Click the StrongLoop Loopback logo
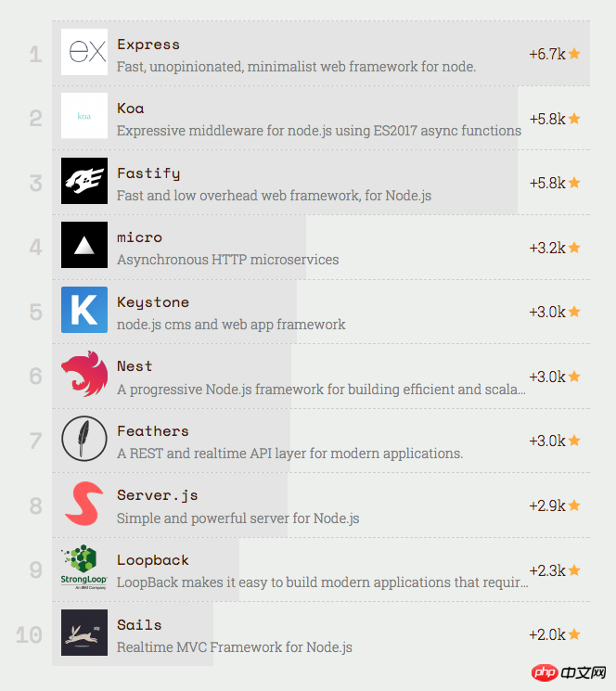 click(84, 568)
